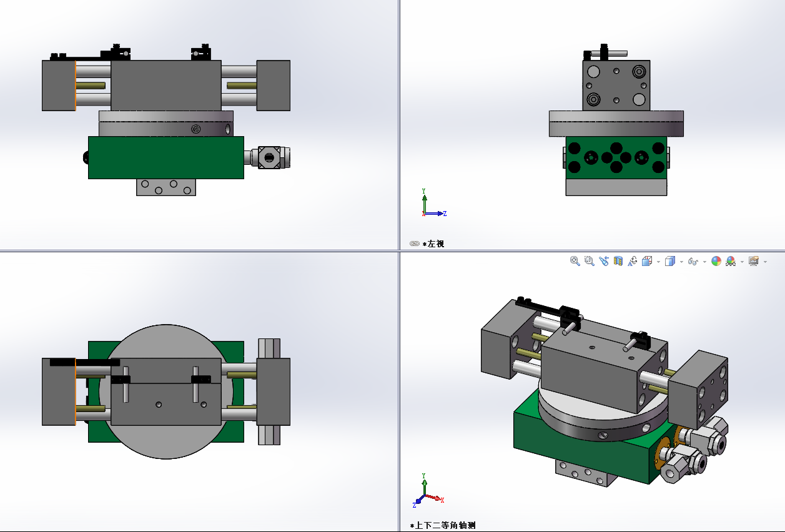Pick the green ported block in the left view
Viewport: 785px width, 532px height.
click(x=616, y=157)
